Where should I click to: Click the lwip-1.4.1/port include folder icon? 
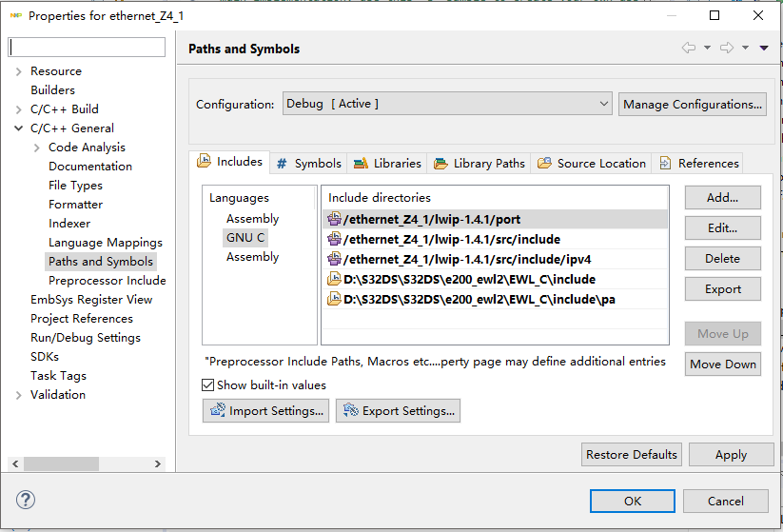pyautogui.click(x=334, y=219)
